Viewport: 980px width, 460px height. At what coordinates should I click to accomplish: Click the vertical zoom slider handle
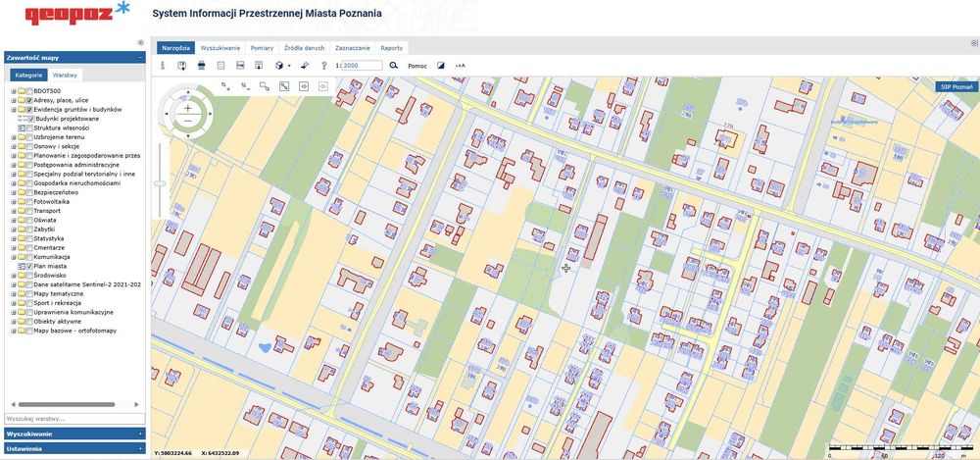tap(160, 183)
